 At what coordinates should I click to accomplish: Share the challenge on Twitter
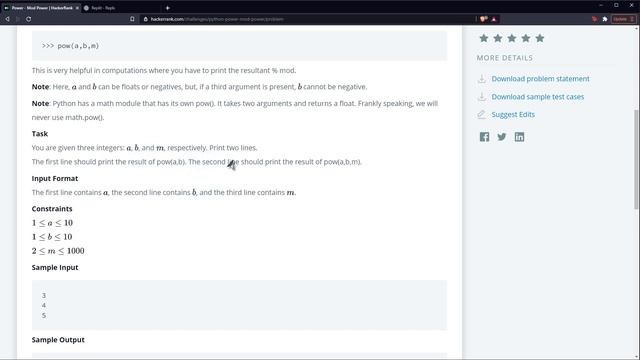[x=502, y=137]
